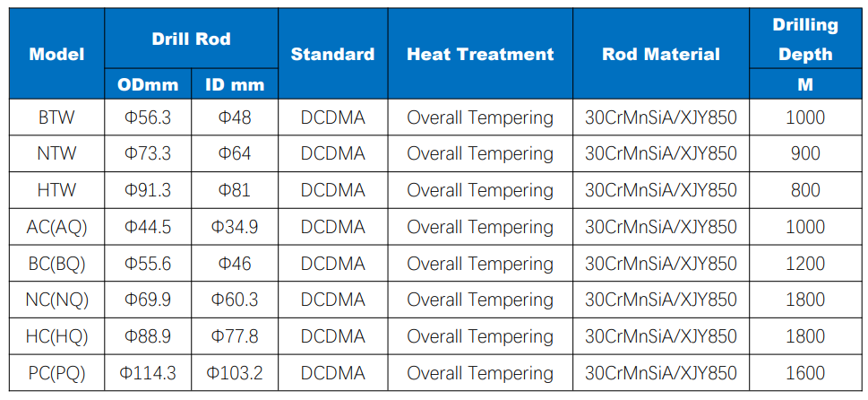Click the PC(PQ) model cell

pyautogui.click(x=57, y=373)
